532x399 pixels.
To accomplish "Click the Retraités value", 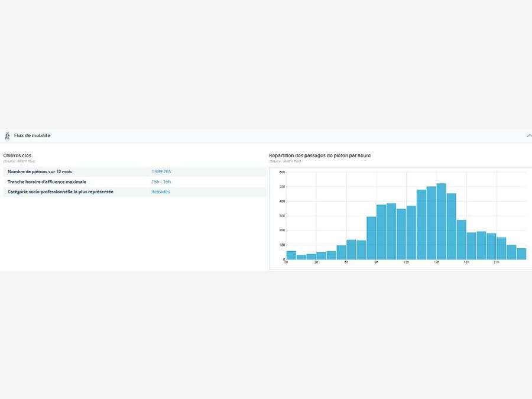I will (x=160, y=192).
